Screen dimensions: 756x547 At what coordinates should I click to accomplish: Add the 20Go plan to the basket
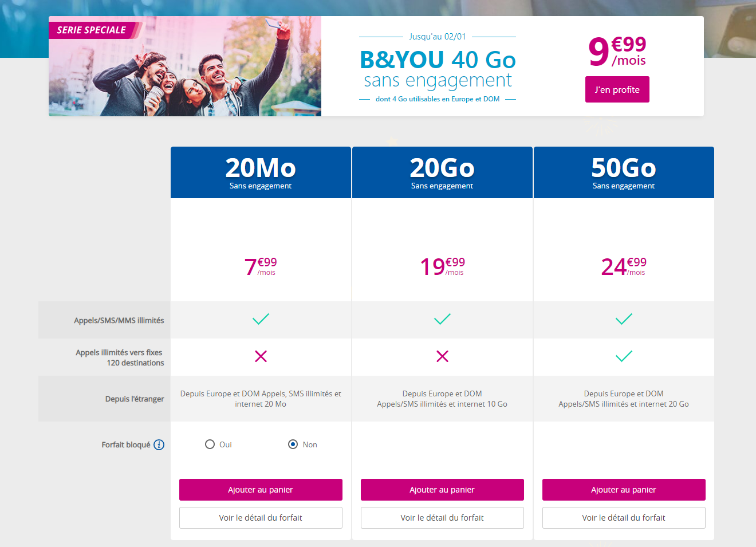(442, 490)
